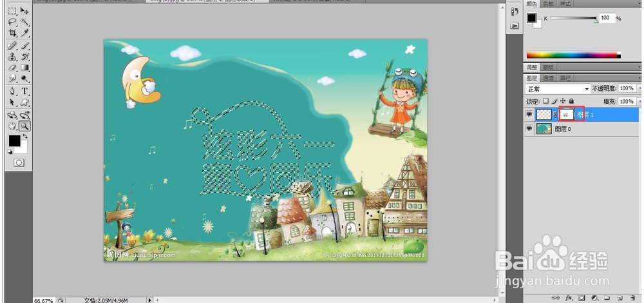Switch to the 通道 (Channels) tab
Screen dimensions: 644x303
click(548, 78)
